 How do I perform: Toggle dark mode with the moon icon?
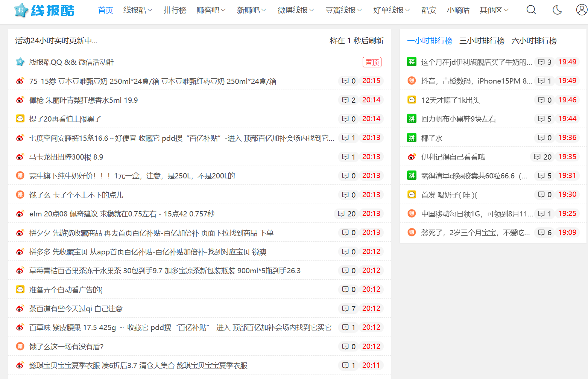557,10
